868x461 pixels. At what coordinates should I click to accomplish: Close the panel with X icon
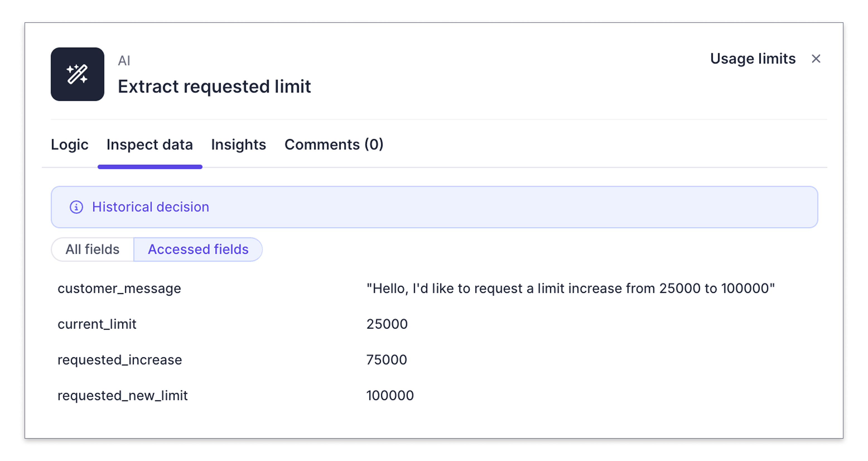[816, 59]
